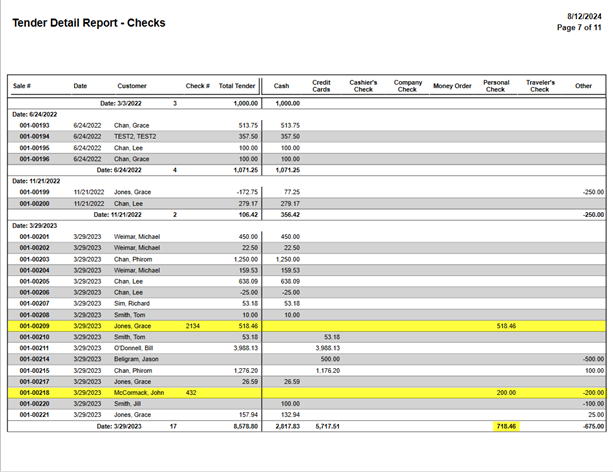Select check number 432
This screenshot has width=613, height=472.
[192, 393]
